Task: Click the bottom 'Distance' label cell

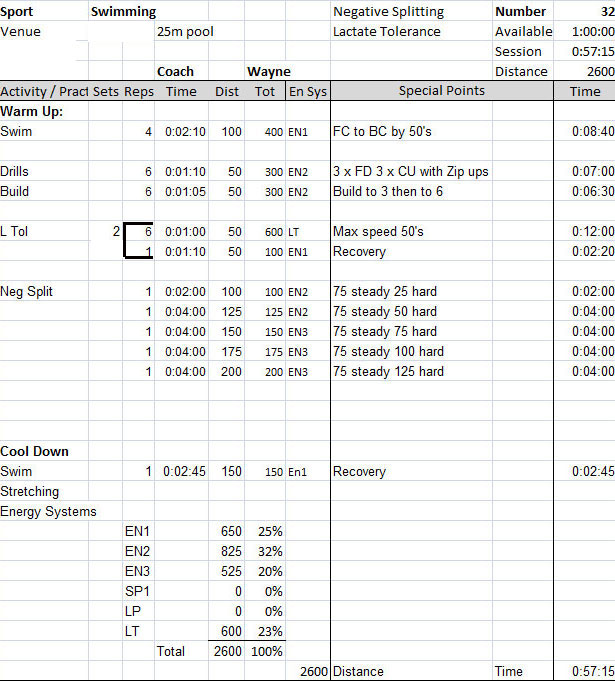Action: [358, 671]
